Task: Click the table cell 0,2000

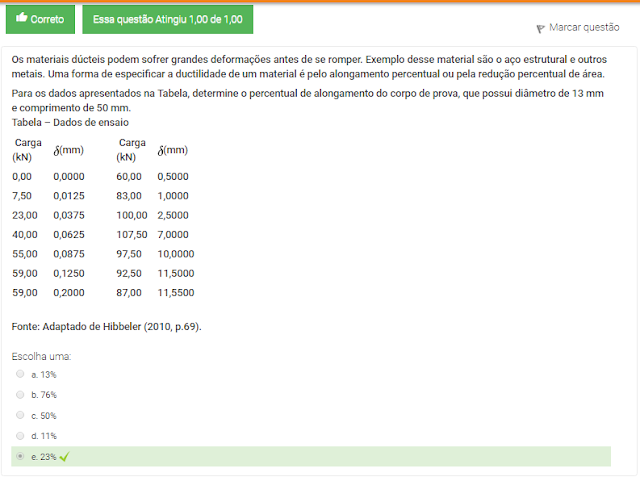Action: (69, 293)
